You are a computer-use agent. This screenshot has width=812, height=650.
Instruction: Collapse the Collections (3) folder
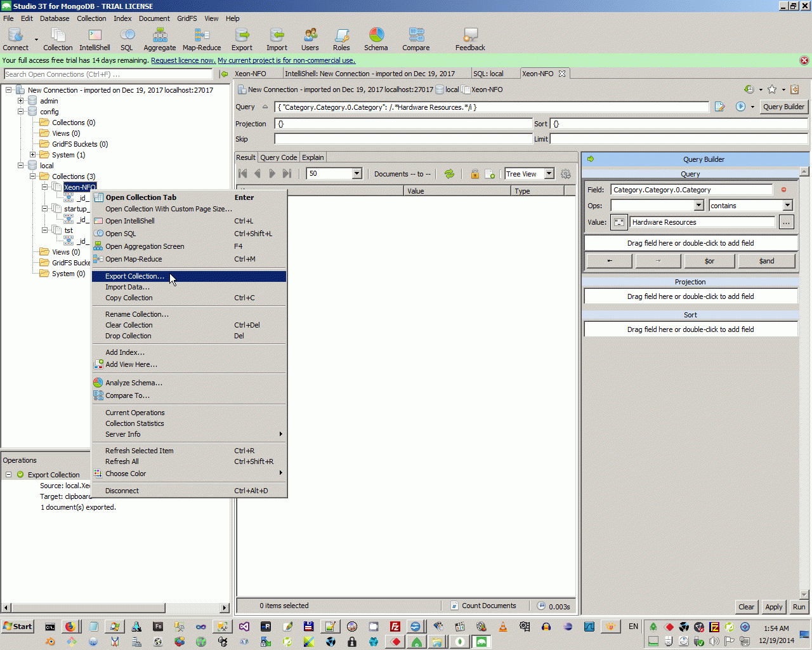[33, 176]
